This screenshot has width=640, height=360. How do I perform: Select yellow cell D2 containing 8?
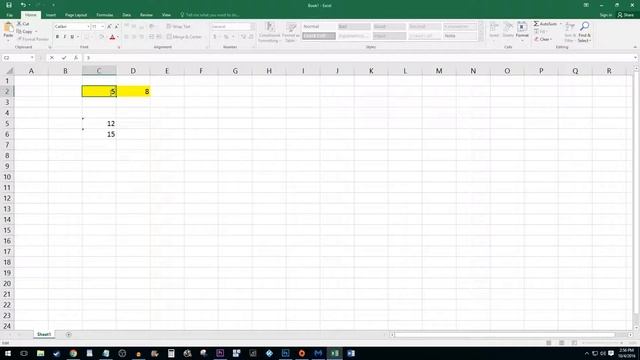[133, 91]
